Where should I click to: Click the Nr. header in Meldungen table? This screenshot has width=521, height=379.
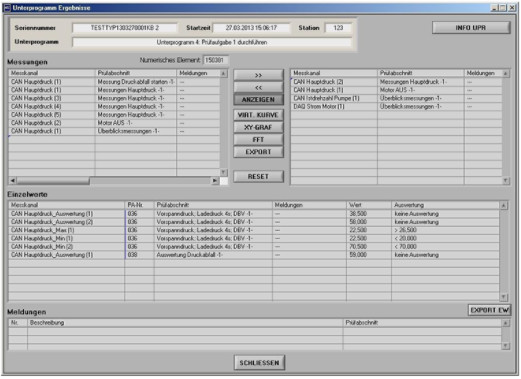[18, 323]
